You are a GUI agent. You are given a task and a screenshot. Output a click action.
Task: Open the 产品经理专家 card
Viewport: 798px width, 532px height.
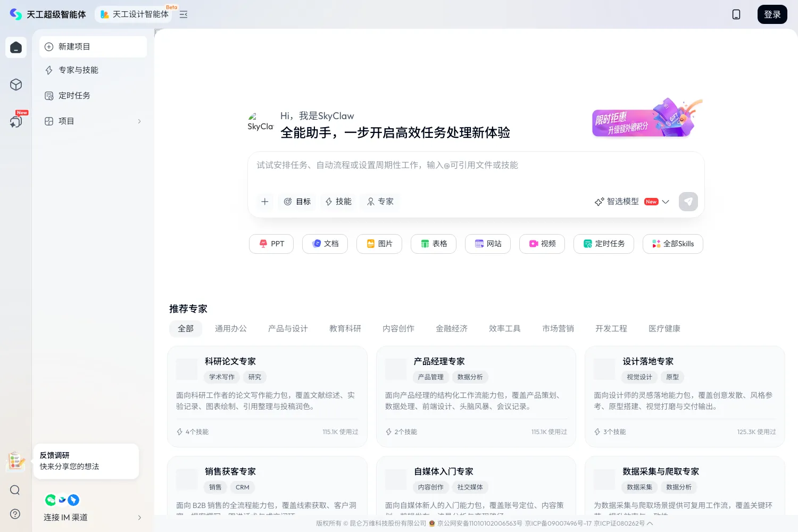(476, 397)
